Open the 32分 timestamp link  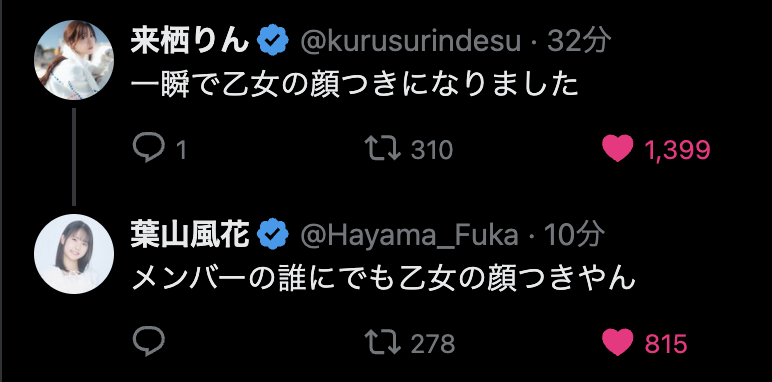578,41
